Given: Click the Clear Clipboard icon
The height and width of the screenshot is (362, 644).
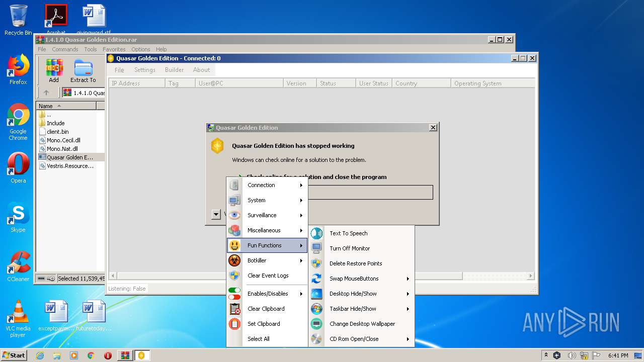Looking at the screenshot, I should tap(234, 309).
